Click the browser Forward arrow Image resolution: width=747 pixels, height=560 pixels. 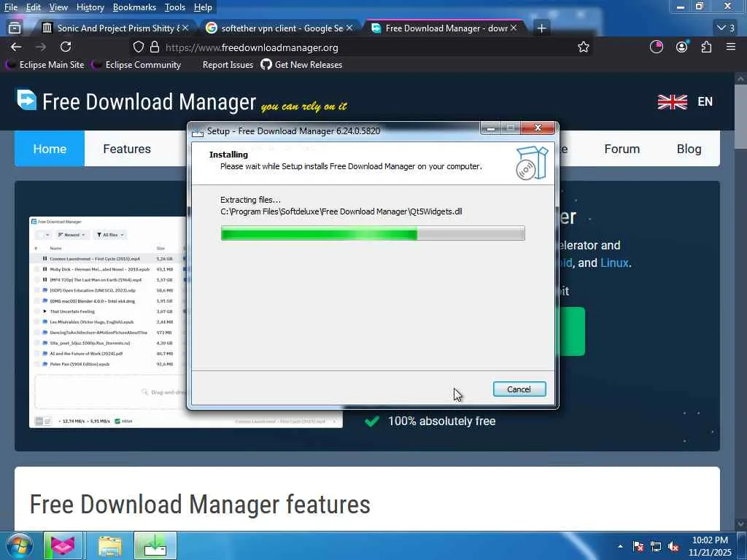click(x=41, y=47)
